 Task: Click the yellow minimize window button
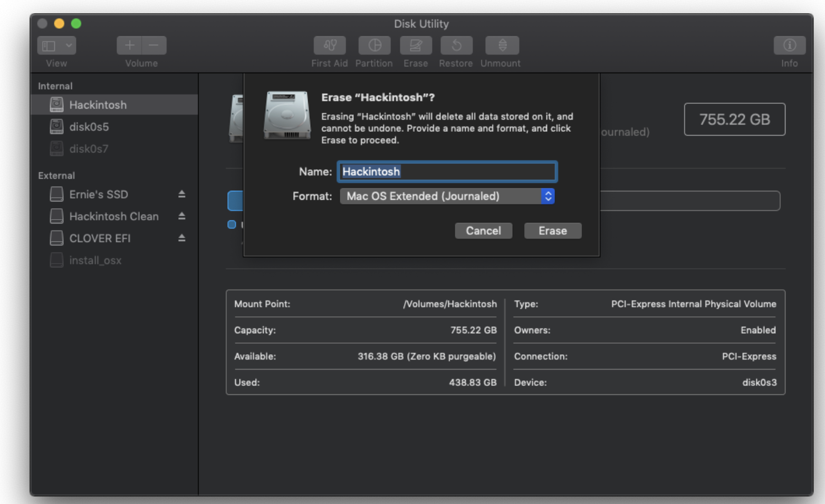point(59,23)
